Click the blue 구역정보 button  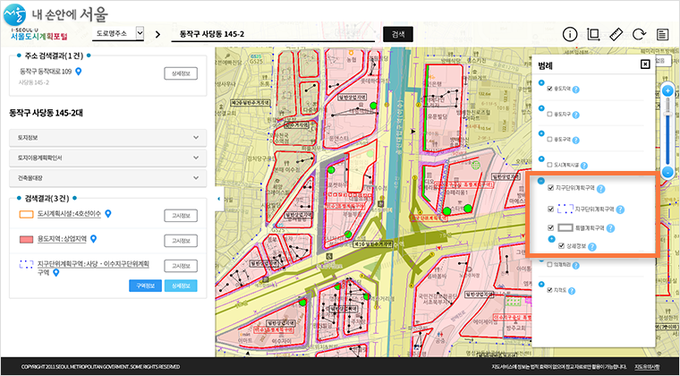pyautogui.click(x=145, y=286)
